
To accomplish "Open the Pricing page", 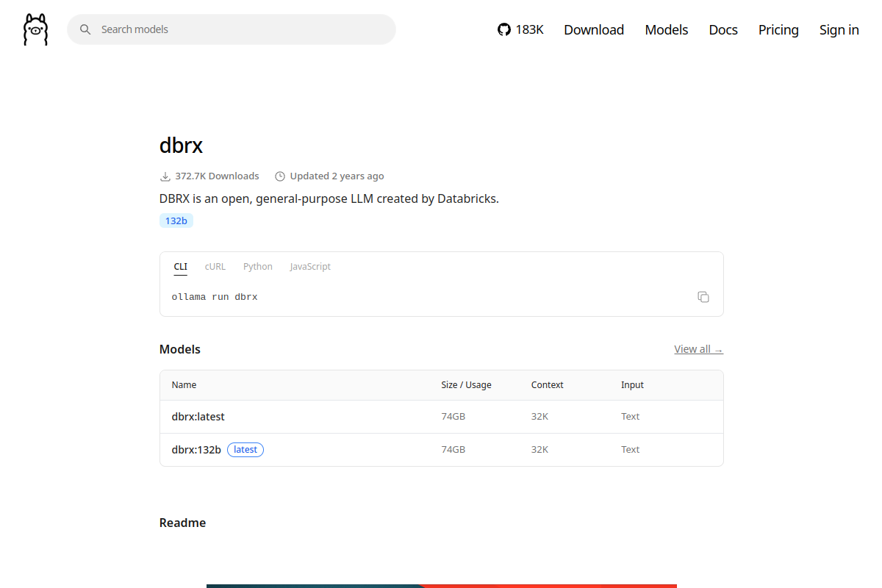I will [778, 29].
